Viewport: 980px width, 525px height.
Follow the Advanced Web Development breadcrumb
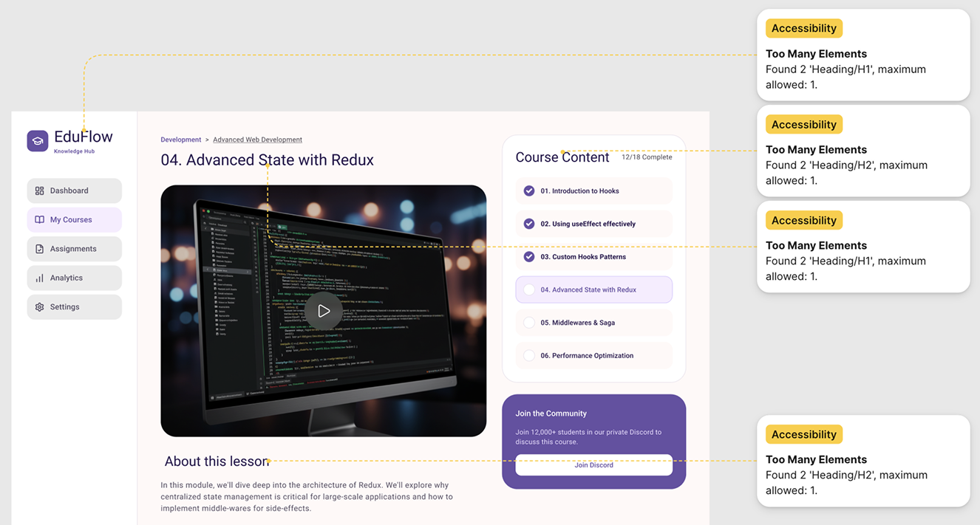coord(258,140)
